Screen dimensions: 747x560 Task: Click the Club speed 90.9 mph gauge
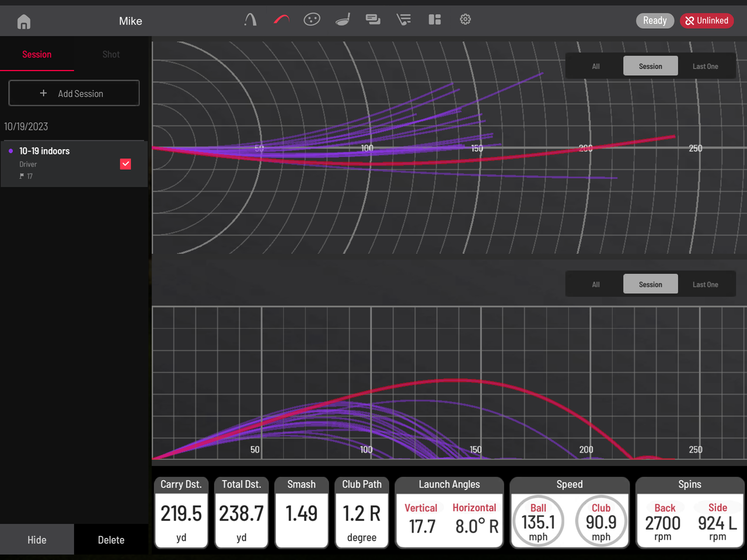[601, 521]
